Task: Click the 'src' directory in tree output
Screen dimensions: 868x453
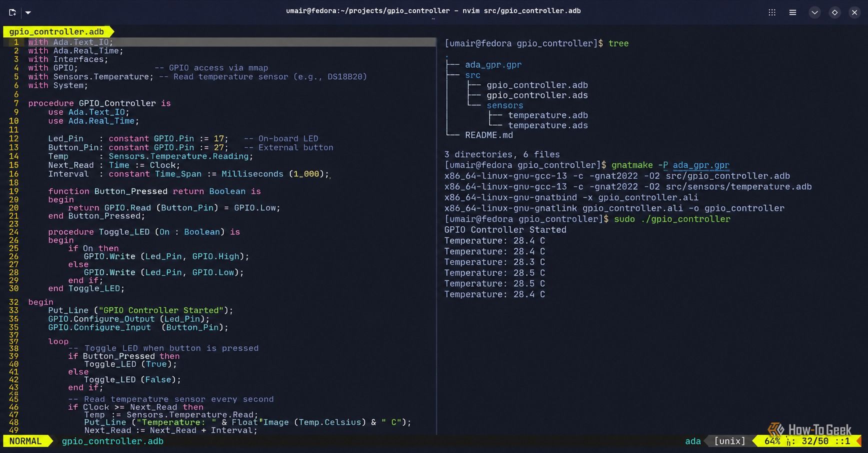Action: point(472,75)
